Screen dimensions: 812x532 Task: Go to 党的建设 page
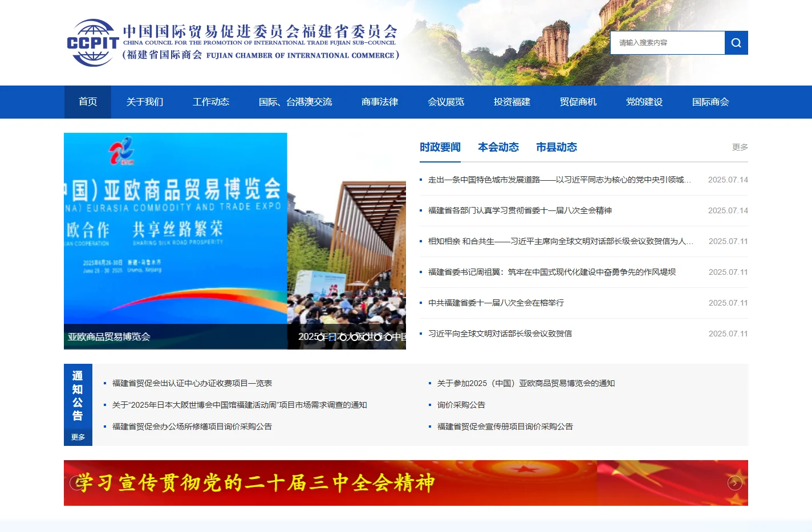click(644, 102)
